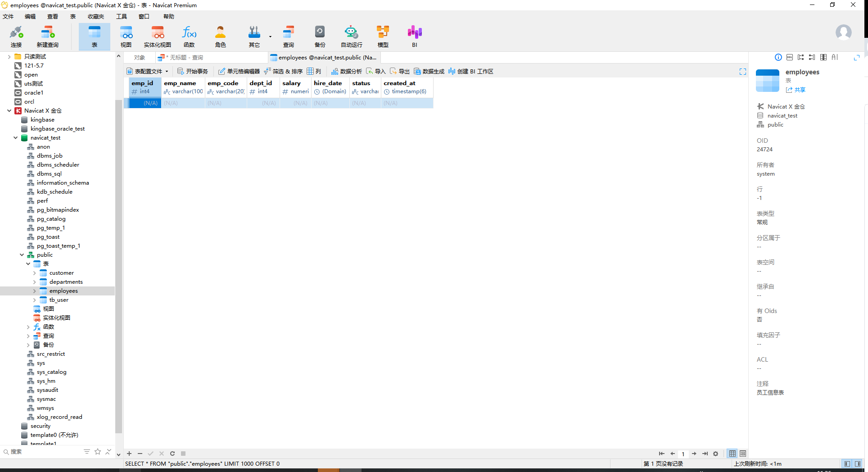
Task: Show the DDL panel icon
Action: click(790, 57)
